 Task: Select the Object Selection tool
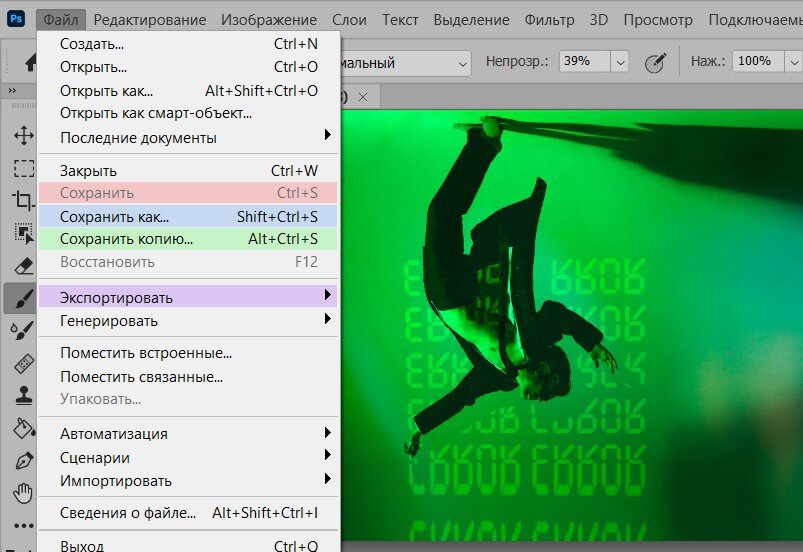point(24,233)
